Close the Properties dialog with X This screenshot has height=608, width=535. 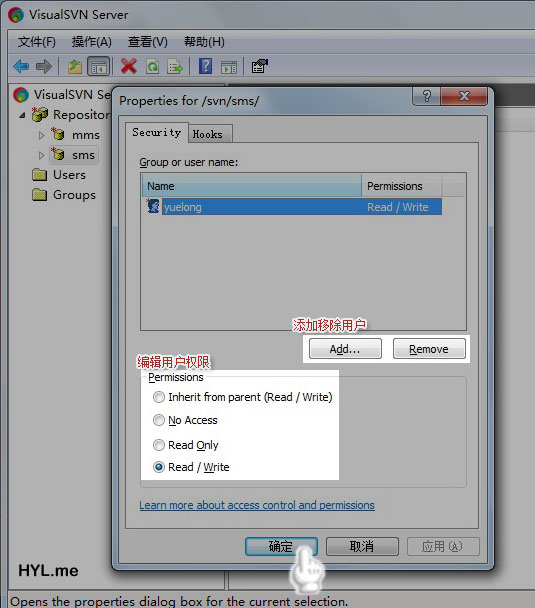click(464, 96)
